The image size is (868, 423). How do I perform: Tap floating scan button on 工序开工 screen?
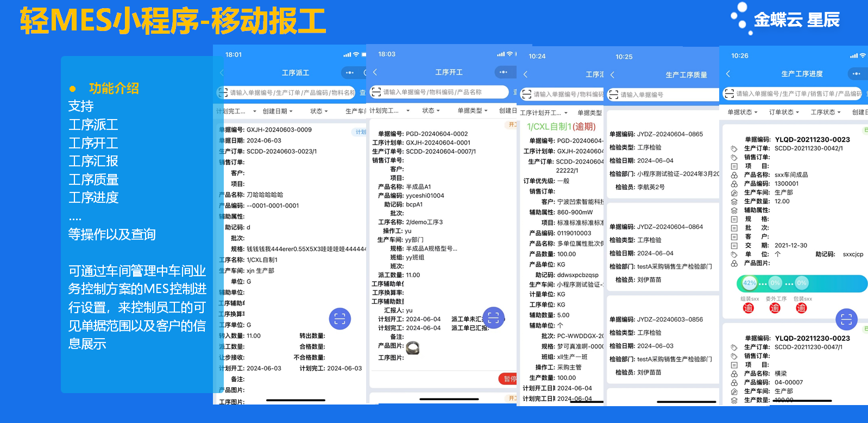coord(493,318)
